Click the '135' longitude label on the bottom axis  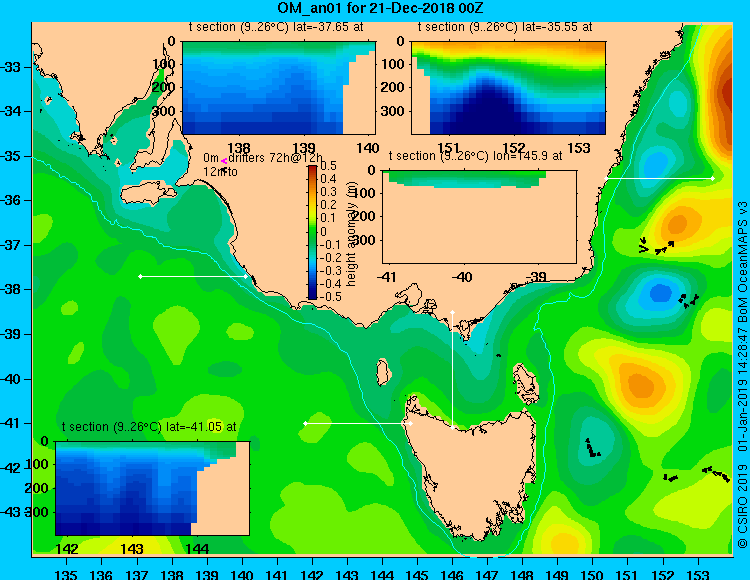(x=66, y=574)
